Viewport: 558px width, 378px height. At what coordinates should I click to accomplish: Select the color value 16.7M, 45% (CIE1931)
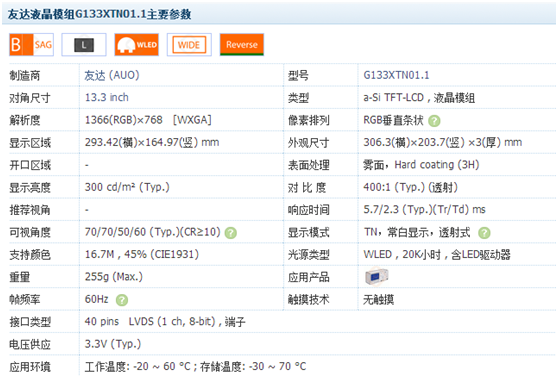(x=142, y=254)
